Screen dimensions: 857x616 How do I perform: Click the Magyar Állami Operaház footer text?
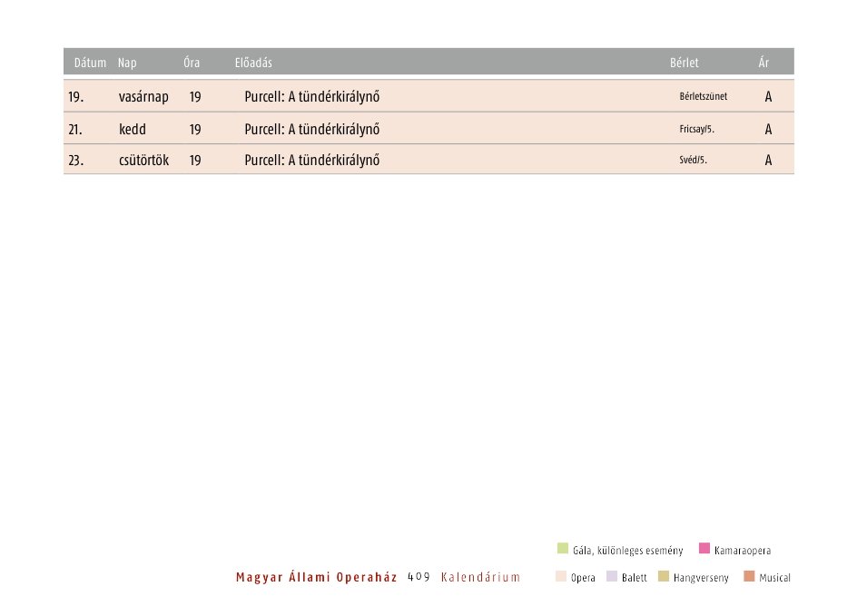pos(317,578)
